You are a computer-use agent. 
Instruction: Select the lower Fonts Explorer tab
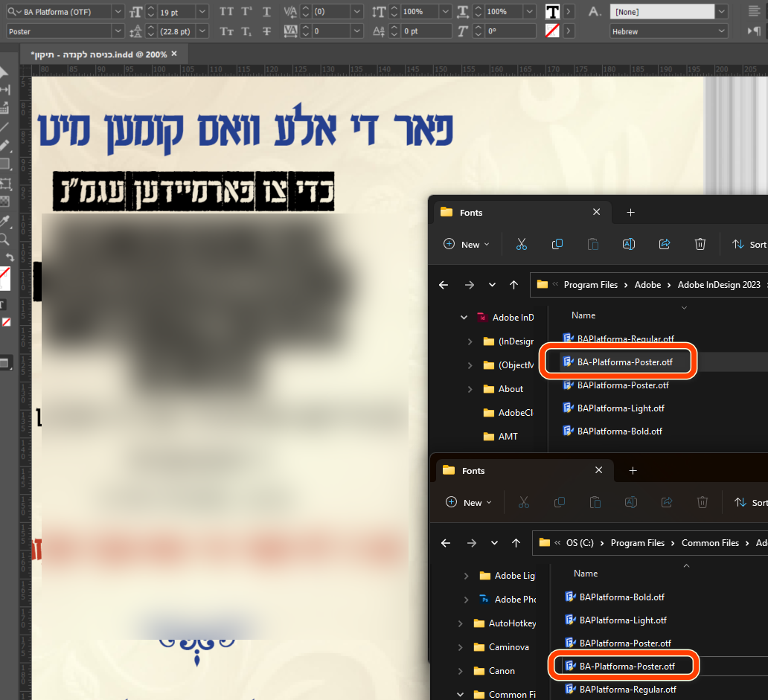524,470
